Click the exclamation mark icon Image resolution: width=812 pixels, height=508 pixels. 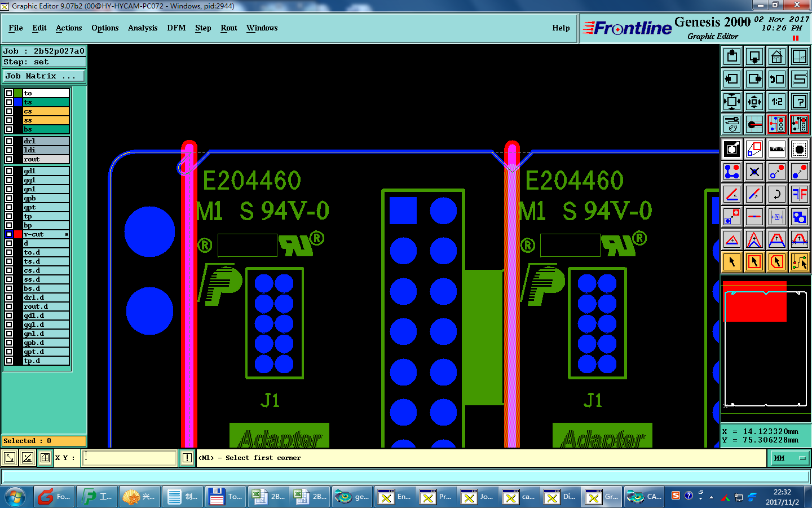point(187,458)
